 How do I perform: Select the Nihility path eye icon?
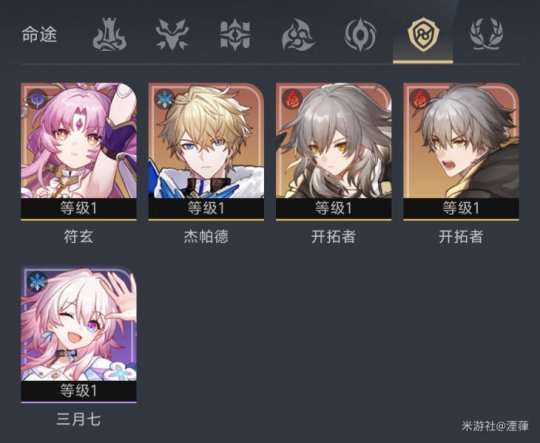pos(360,35)
